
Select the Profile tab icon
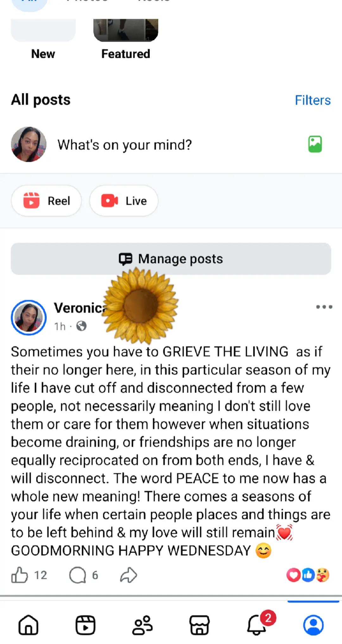[313, 625]
